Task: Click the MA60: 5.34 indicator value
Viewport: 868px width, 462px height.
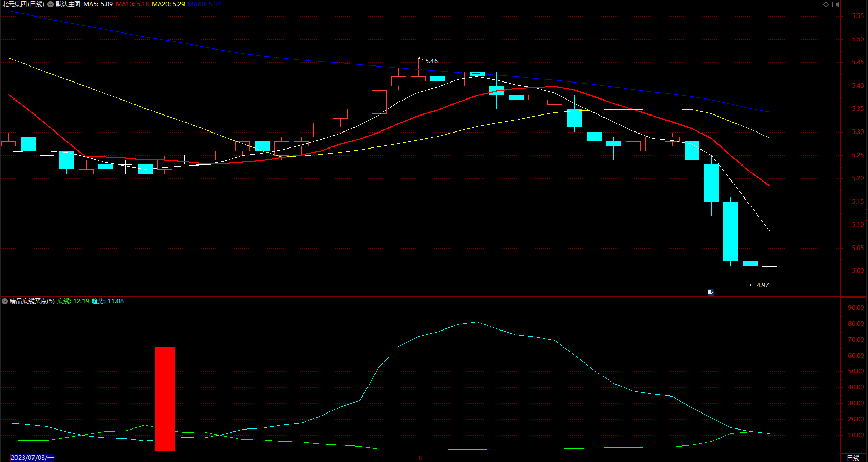Action: pos(204,4)
